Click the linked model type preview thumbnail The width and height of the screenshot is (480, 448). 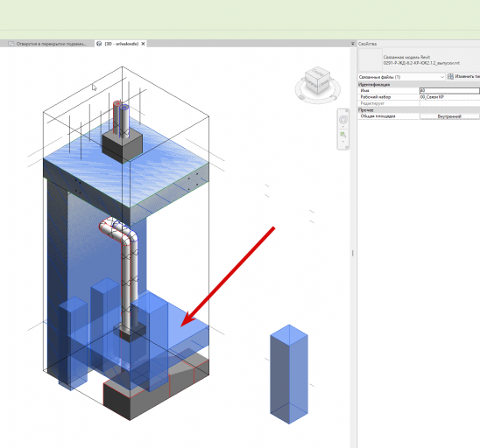coord(371,59)
